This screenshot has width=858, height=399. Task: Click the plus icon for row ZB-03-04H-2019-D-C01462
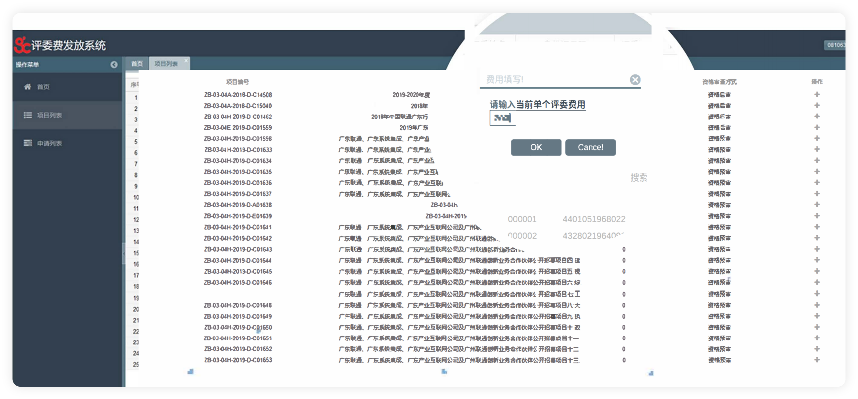817,116
